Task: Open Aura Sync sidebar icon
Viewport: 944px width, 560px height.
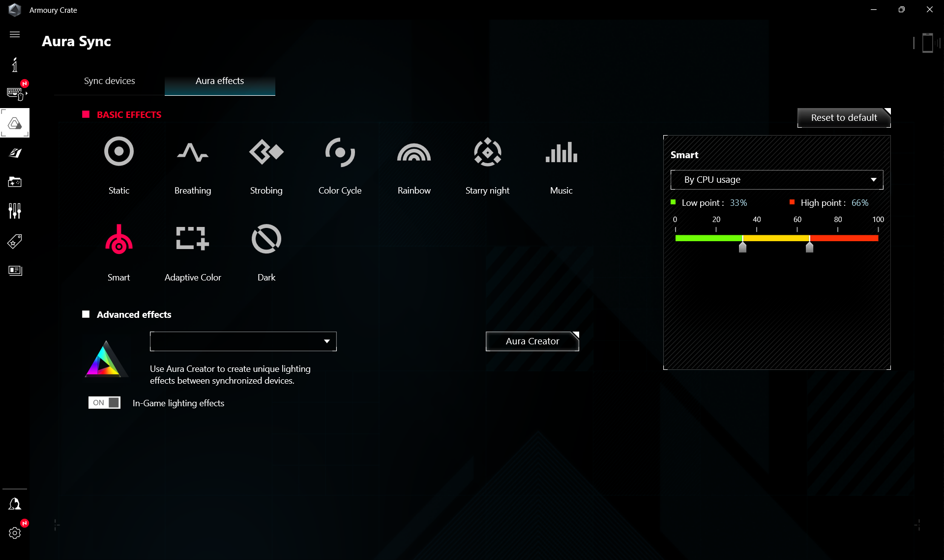Action: (15, 123)
